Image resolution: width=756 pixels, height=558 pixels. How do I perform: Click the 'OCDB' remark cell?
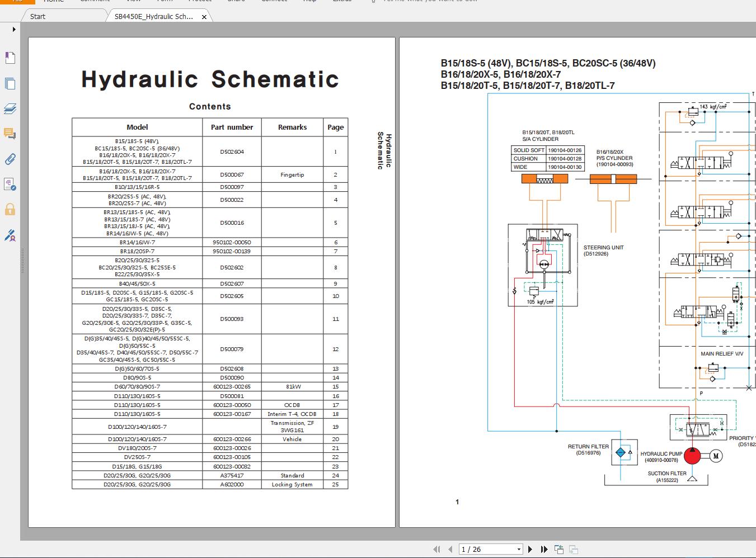tap(292, 405)
